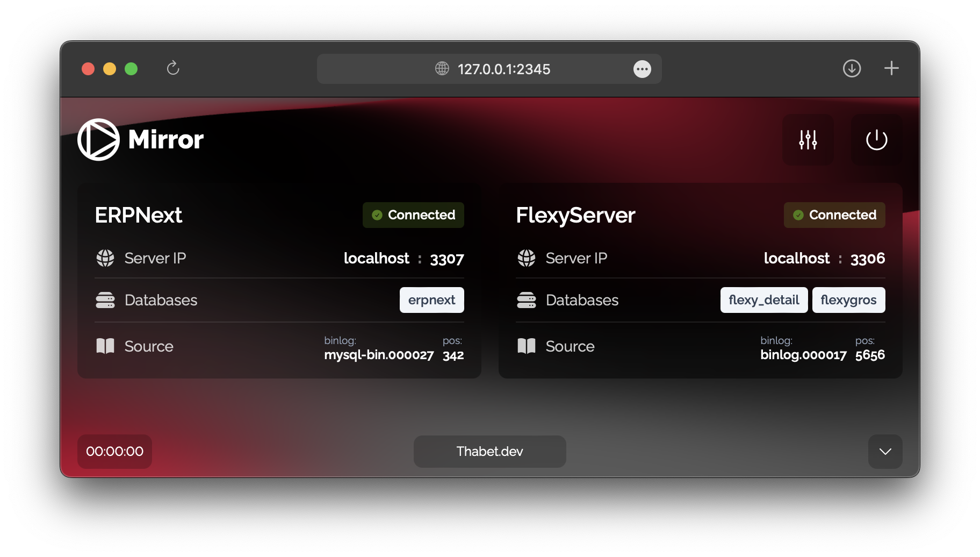This screenshot has height=557, width=980.
Task: Click ERPNext Connected status badge
Action: point(413,215)
